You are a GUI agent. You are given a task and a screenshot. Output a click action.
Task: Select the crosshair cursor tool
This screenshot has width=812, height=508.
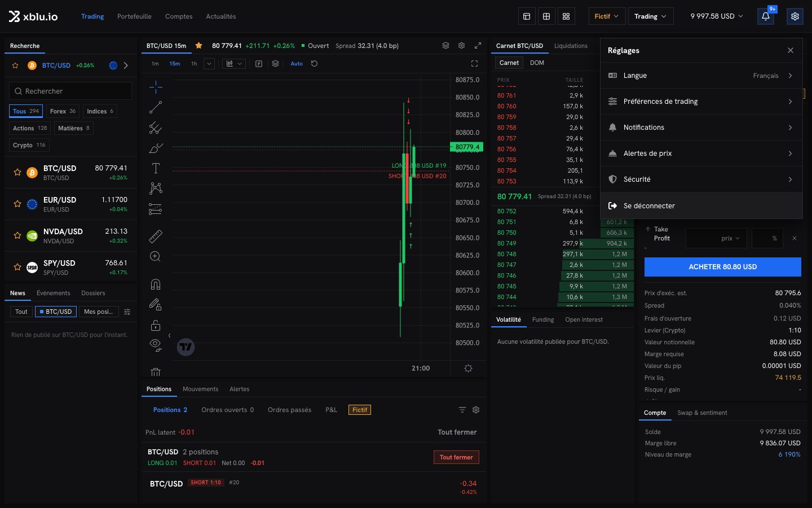[156, 86]
